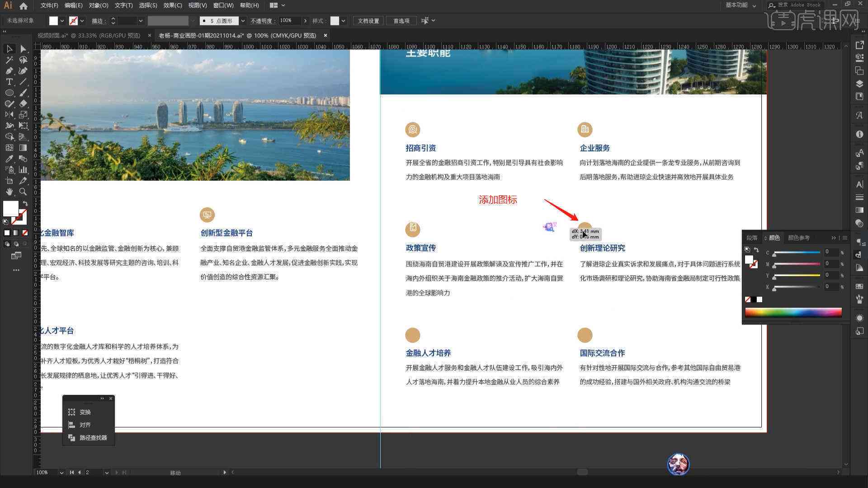Expand the stroke color dropdown in control bar
The height and width of the screenshot is (488, 868).
click(82, 21)
